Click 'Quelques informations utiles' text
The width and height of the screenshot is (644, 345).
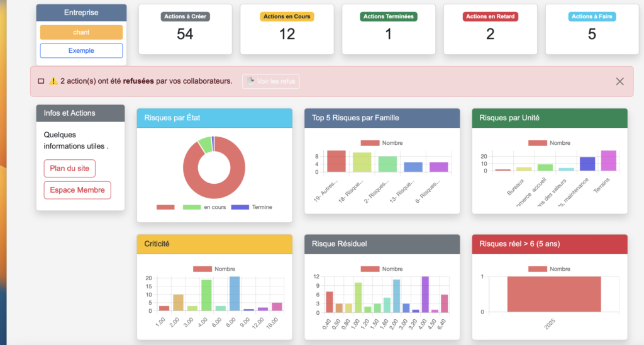tap(76, 140)
